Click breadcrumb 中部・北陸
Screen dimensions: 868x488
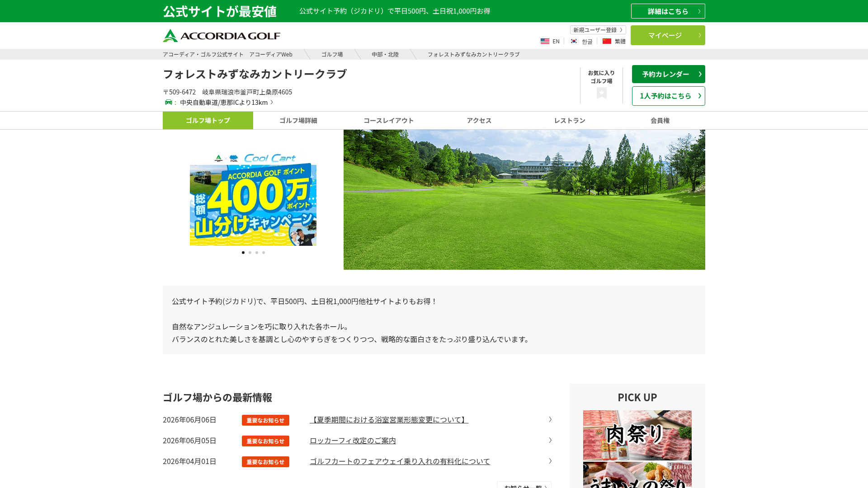click(x=385, y=54)
